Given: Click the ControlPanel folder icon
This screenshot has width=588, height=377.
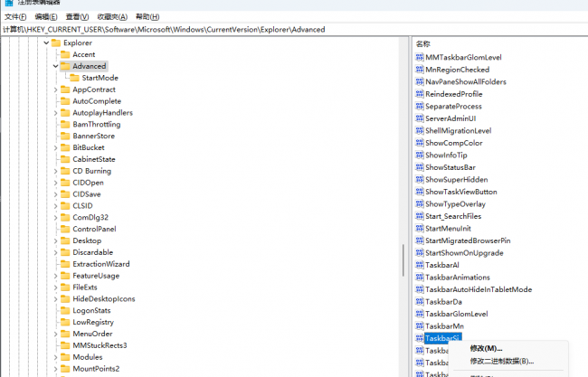Looking at the screenshot, I should (x=65, y=229).
